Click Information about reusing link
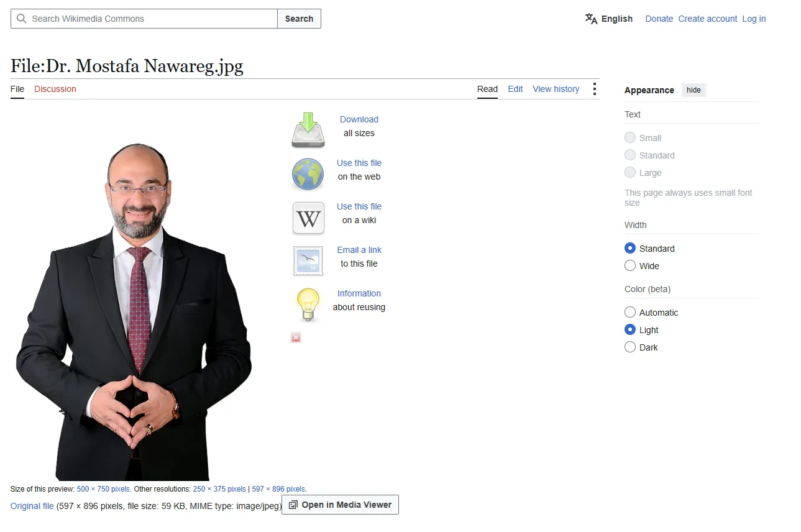This screenshot has width=801, height=532. [359, 293]
